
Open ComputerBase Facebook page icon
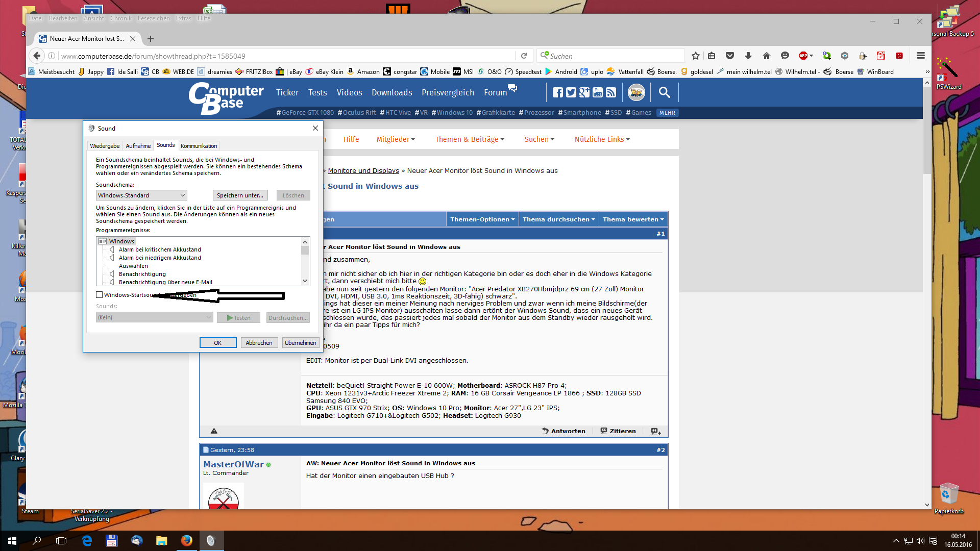558,92
